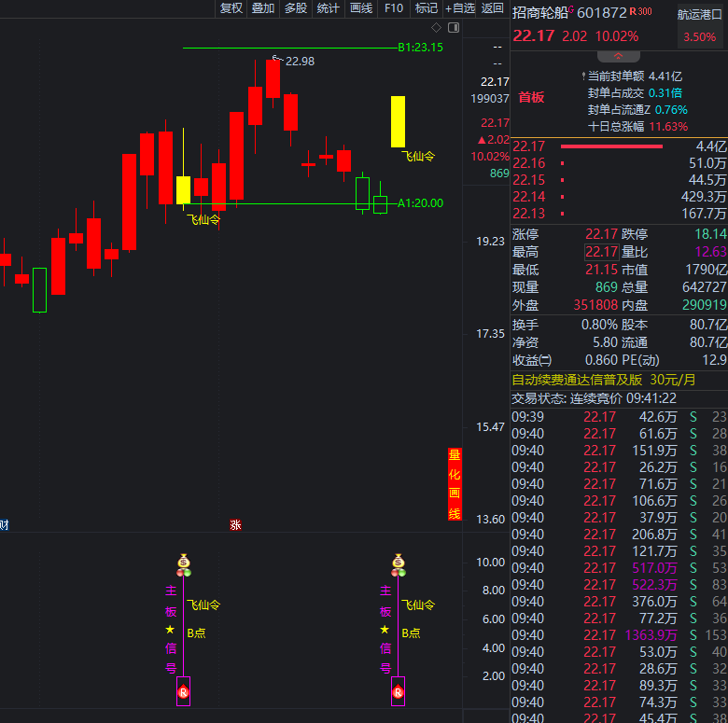The width and height of the screenshot is (728, 723).
Task: Click the 最低 value 21.15
Action: (x=601, y=270)
